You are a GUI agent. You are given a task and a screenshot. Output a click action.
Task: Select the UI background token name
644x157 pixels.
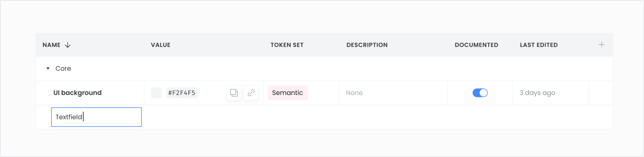tap(77, 93)
